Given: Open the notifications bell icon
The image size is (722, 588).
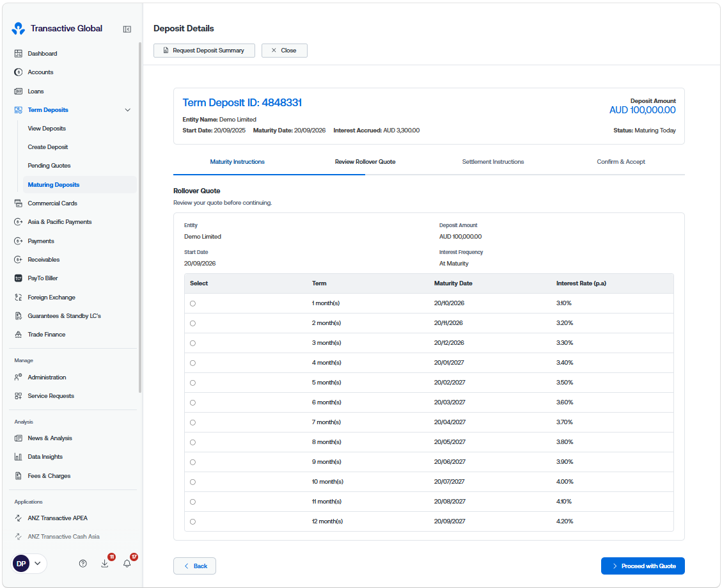Looking at the screenshot, I should click(127, 564).
